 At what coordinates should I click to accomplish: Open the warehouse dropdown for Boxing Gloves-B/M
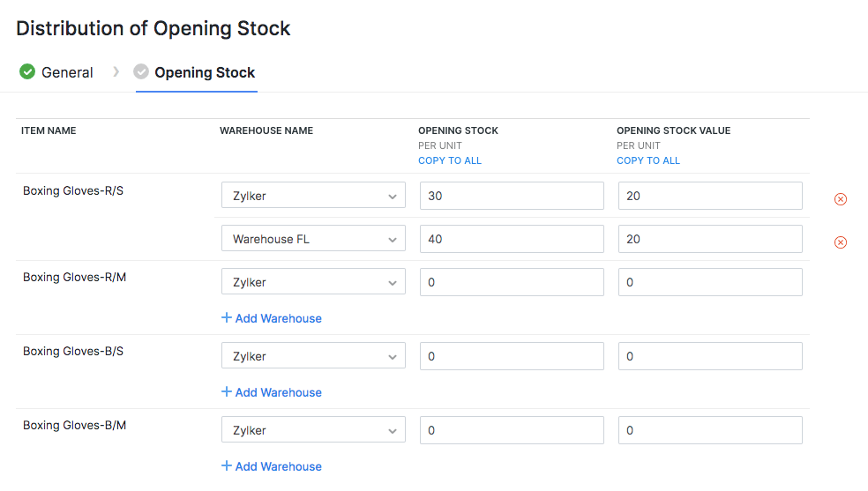[x=313, y=430]
